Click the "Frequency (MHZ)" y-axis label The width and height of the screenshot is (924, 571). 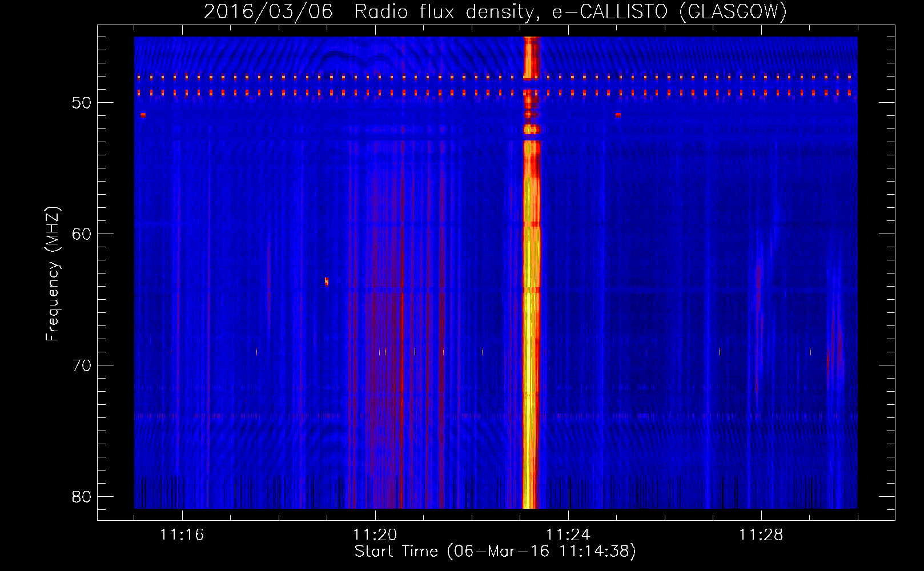[x=52, y=274]
